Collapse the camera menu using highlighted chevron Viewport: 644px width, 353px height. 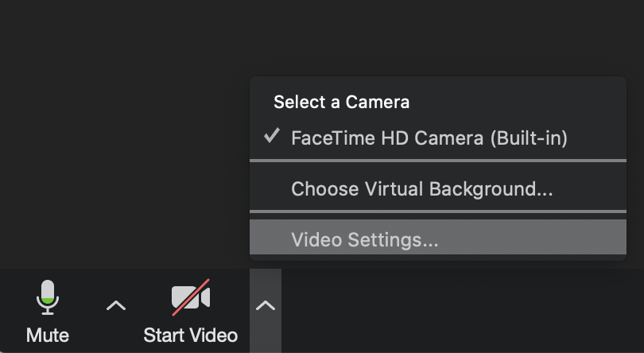[266, 305]
